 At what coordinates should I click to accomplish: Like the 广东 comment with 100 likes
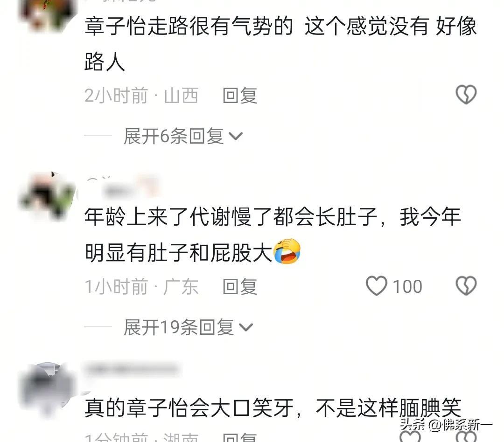click(x=377, y=285)
